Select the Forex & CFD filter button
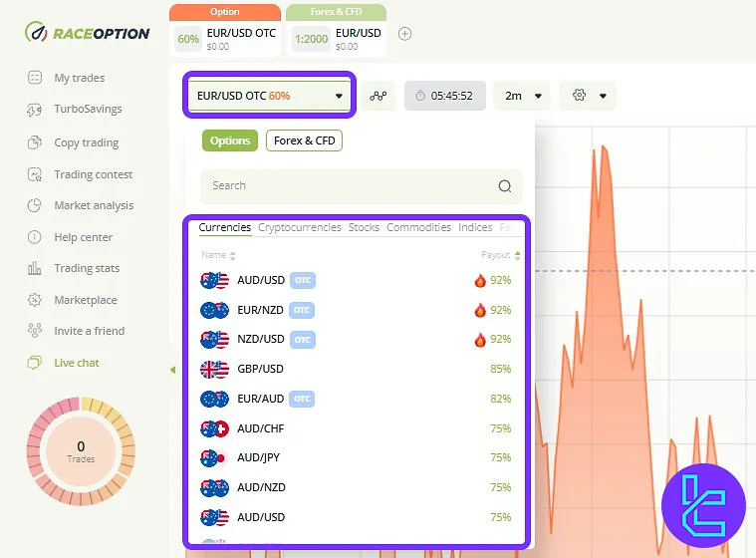Viewport: 756px width, 558px height. (304, 140)
